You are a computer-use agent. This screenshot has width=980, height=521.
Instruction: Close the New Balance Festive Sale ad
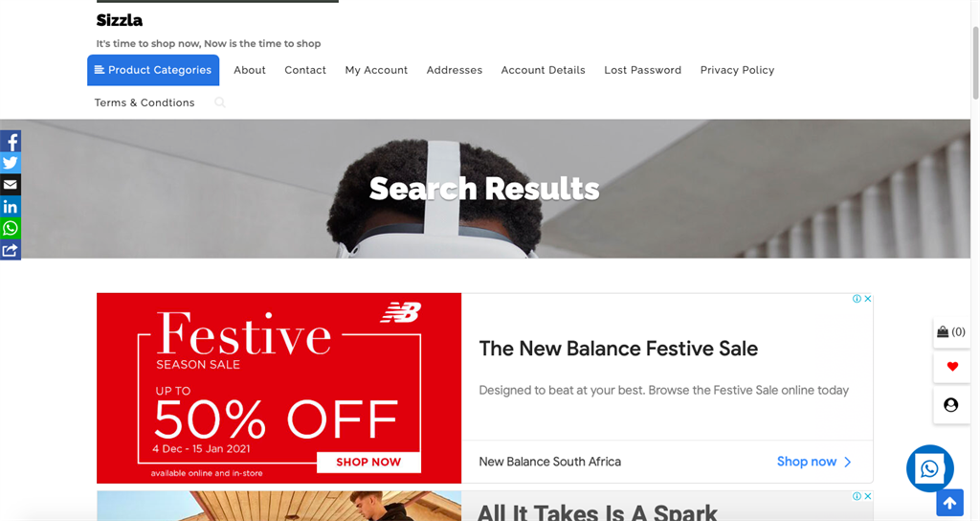pyautogui.click(x=867, y=299)
